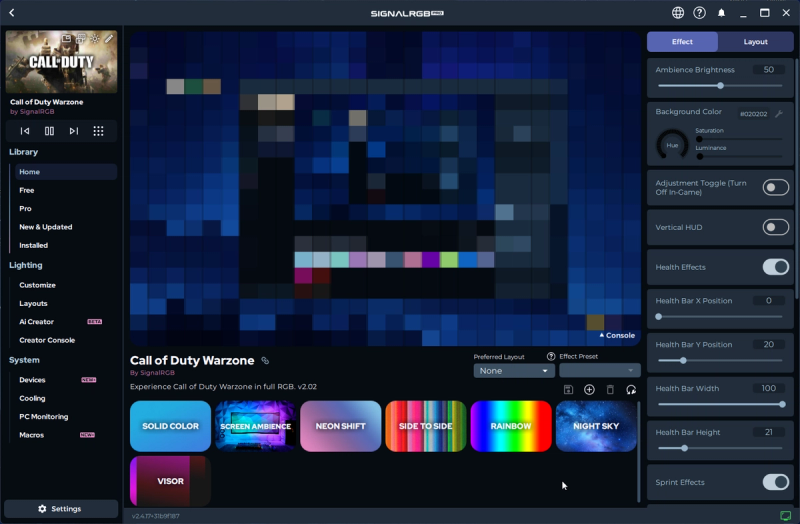Select Visor effect card
800x524 pixels.
[170, 481]
